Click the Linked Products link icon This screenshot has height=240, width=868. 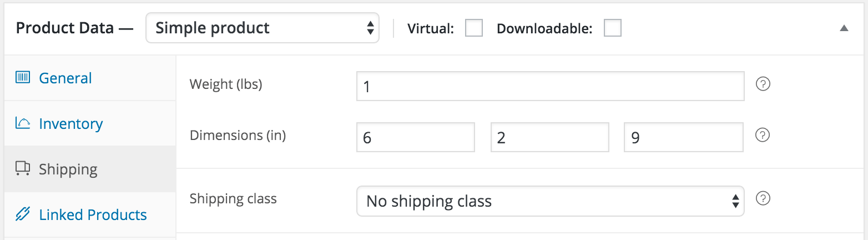point(23,214)
